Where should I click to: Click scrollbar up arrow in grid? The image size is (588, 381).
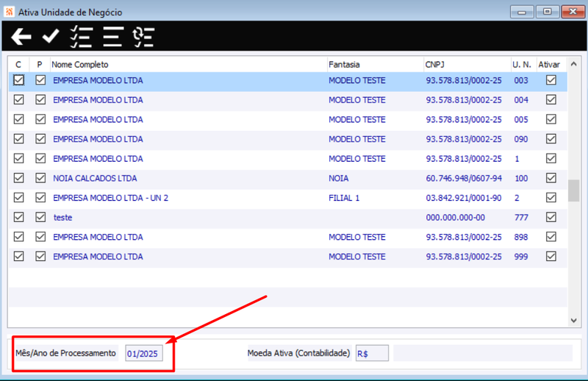tap(574, 64)
